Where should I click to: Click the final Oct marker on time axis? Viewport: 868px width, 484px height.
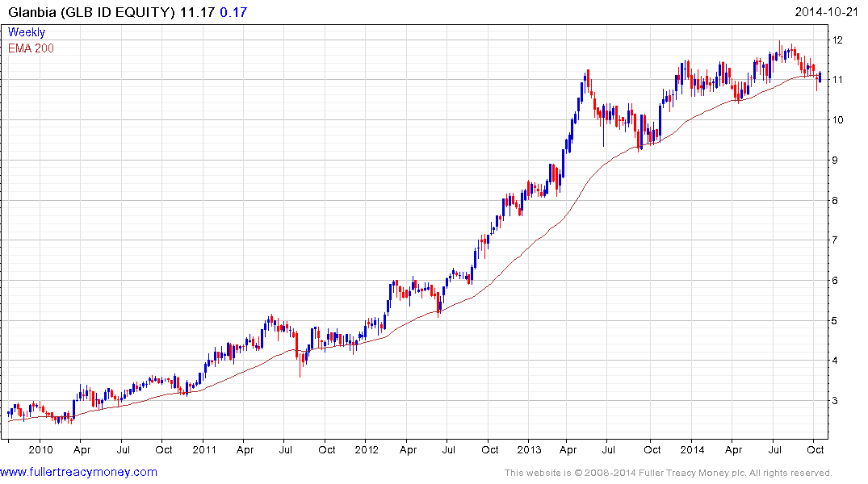point(815,449)
